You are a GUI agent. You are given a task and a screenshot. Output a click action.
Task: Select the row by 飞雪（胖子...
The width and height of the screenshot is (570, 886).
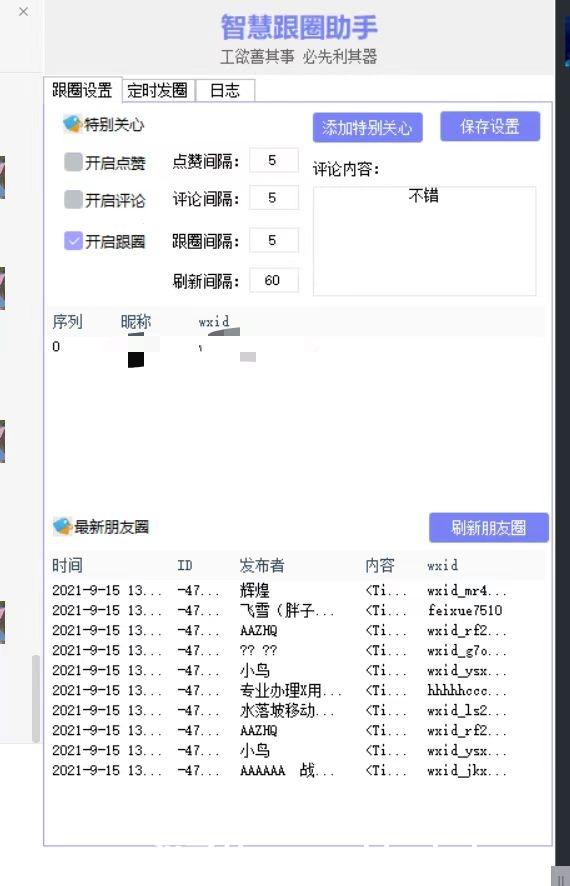point(294,610)
